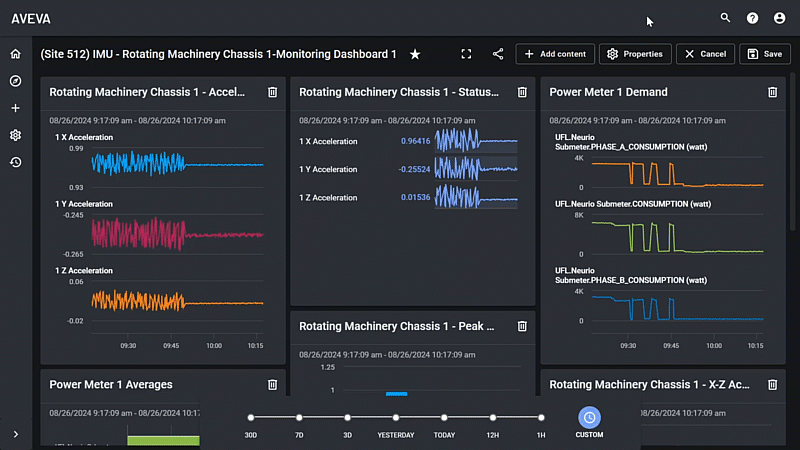800x450 pixels.
Task: Click the search magnifier in top bar
Action: coord(726,18)
